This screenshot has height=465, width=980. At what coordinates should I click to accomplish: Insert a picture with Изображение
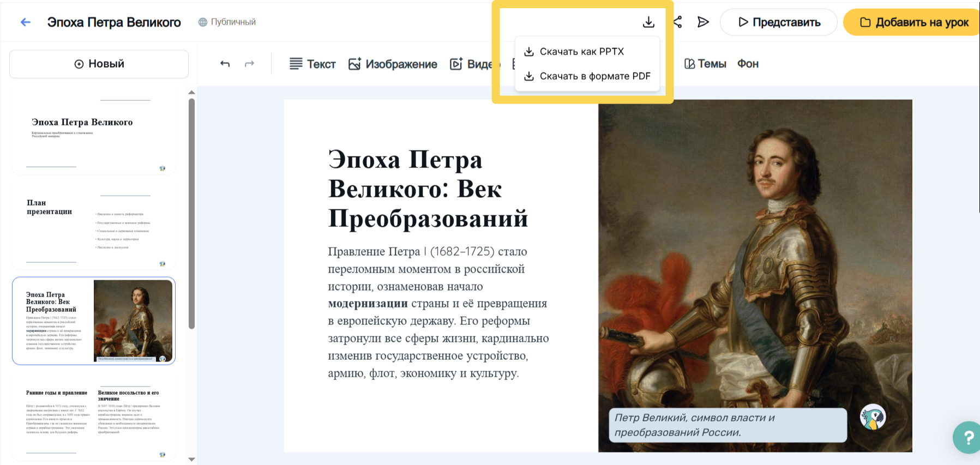tap(393, 64)
